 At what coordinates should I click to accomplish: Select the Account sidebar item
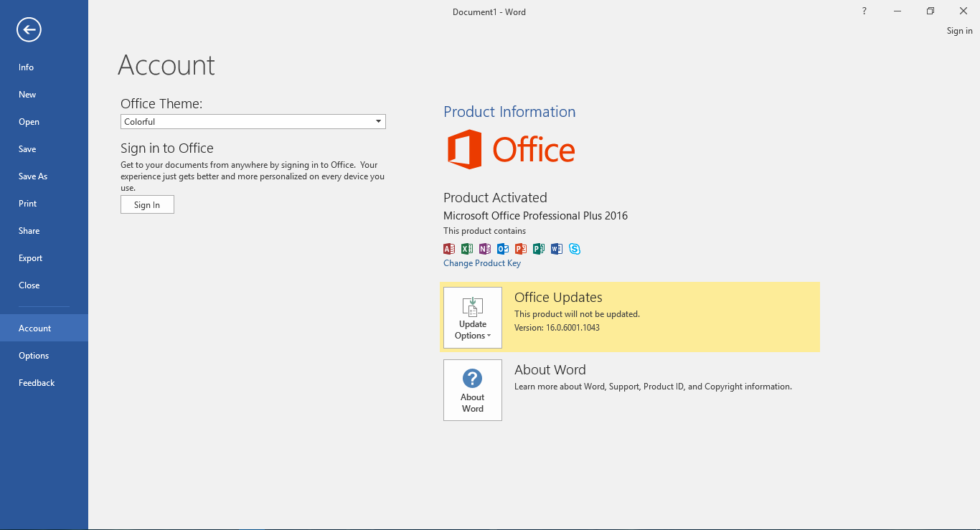[44, 328]
